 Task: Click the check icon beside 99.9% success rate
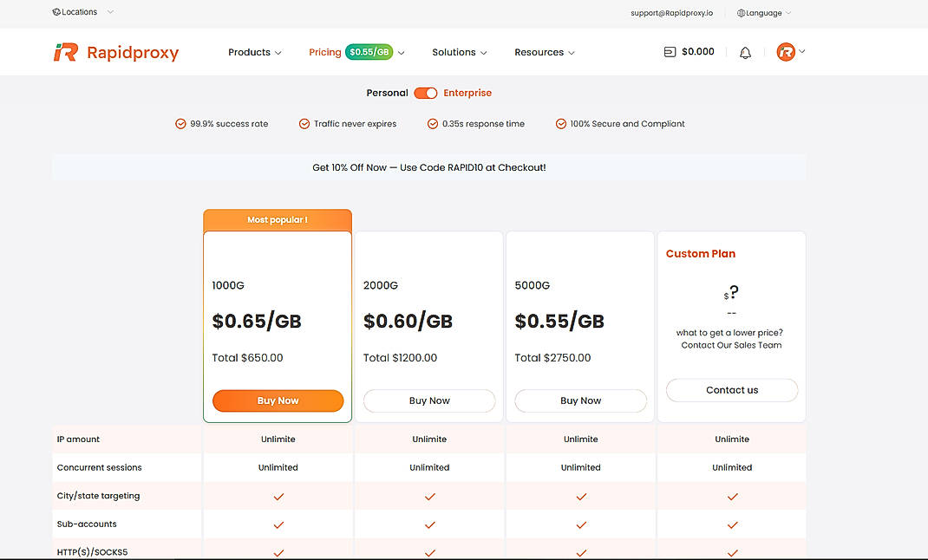pos(180,124)
